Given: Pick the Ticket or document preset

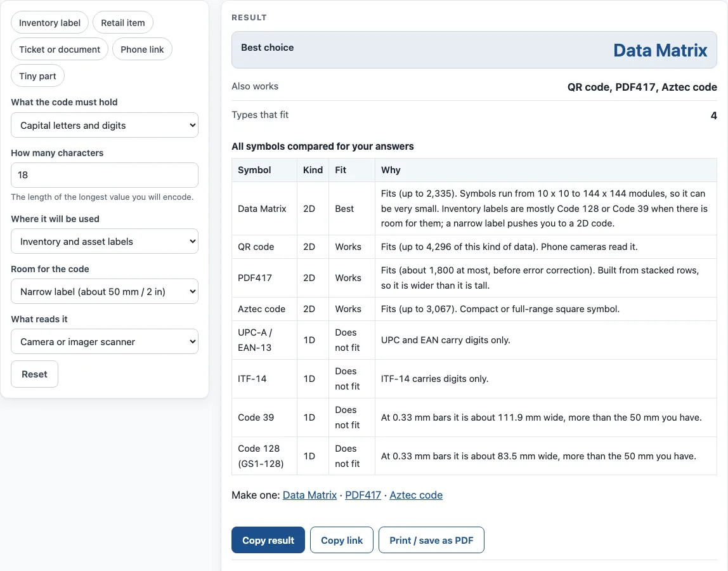Looking at the screenshot, I should (60, 49).
